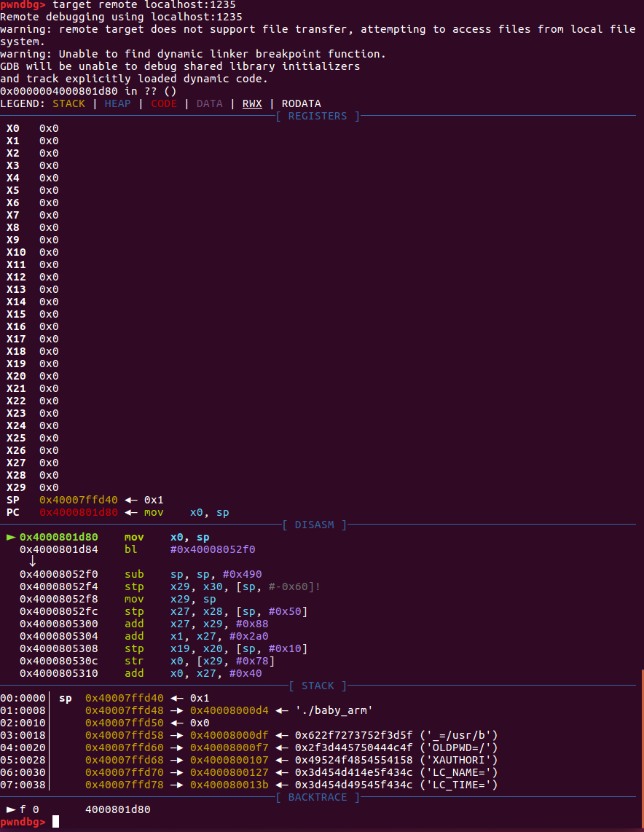Click the RODATA legend label
This screenshot has width=644, height=832.
[302, 103]
